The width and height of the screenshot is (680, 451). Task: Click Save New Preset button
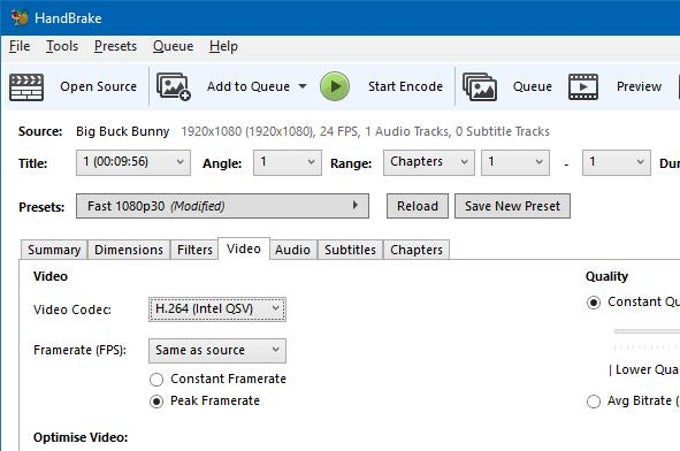[x=512, y=206]
